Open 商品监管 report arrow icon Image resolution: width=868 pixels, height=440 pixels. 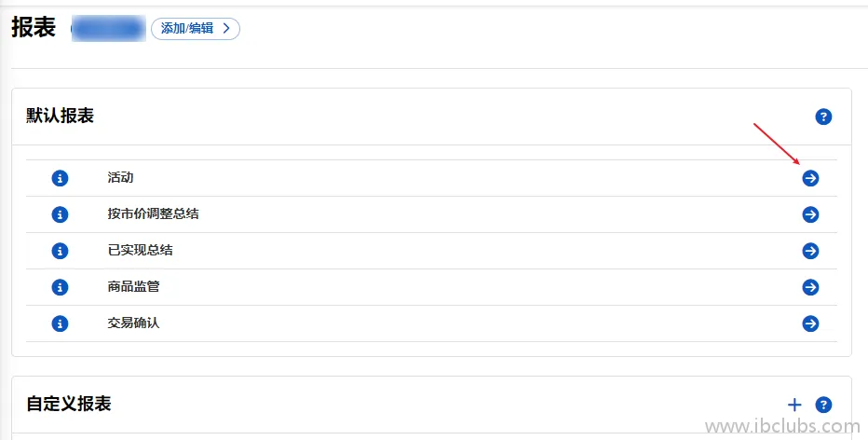[x=810, y=287]
